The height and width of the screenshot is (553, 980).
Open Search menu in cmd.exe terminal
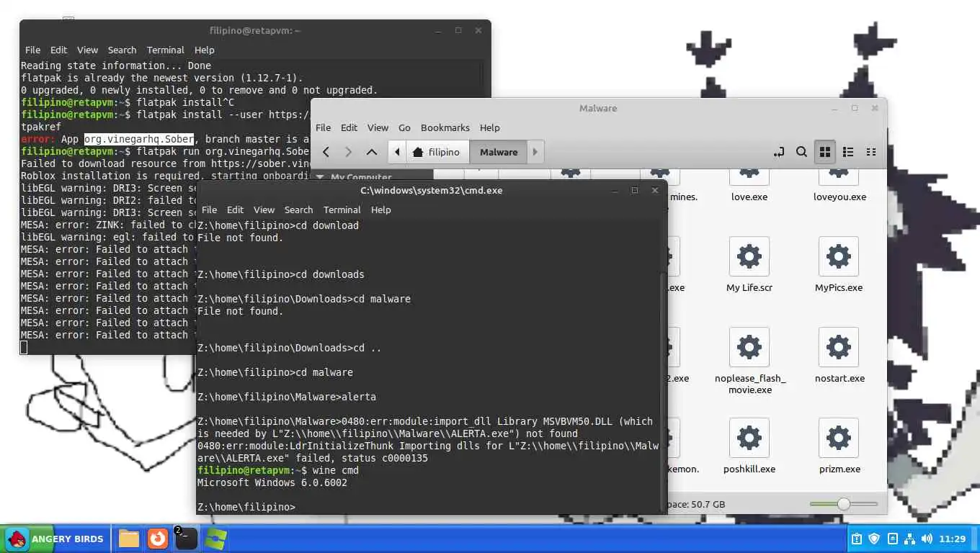pos(298,210)
